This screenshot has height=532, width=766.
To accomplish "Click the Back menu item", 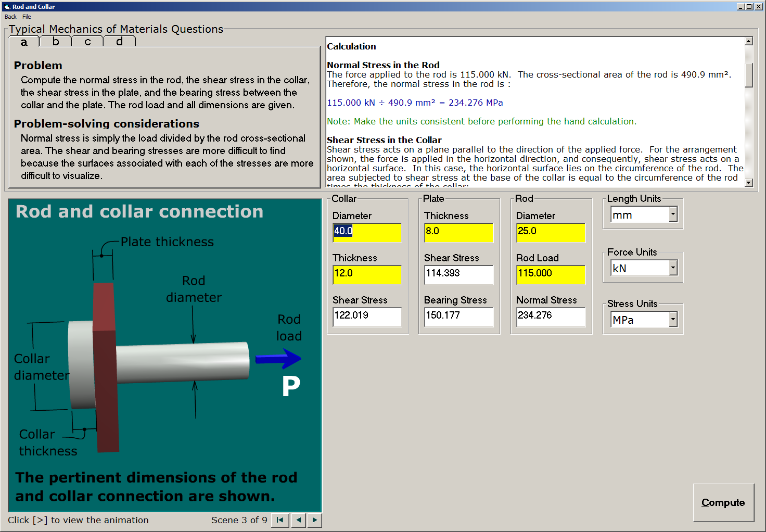I will point(10,17).
